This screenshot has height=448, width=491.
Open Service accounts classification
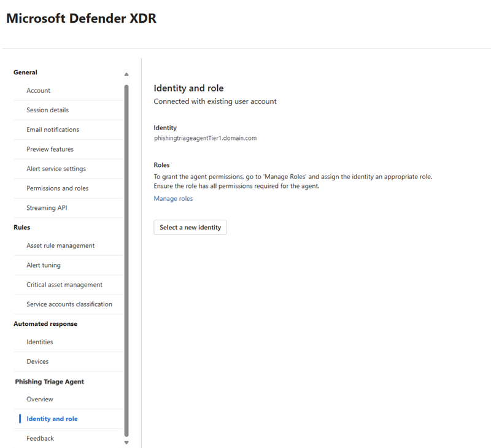[x=69, y=304]
